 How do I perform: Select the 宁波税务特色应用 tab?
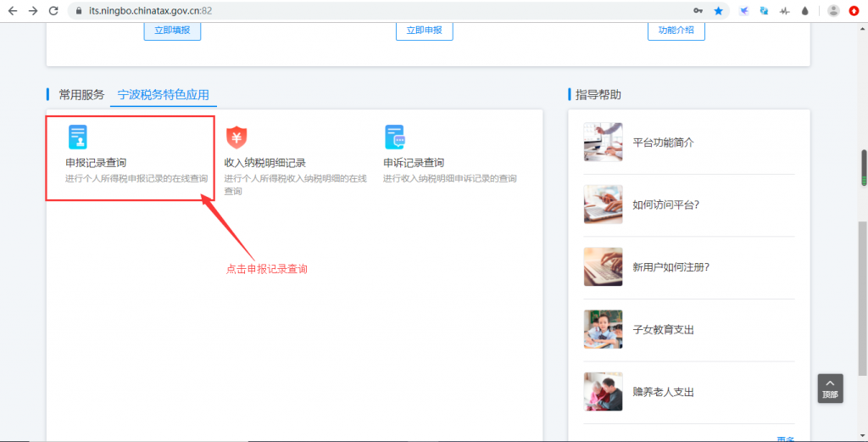[164, 95]
